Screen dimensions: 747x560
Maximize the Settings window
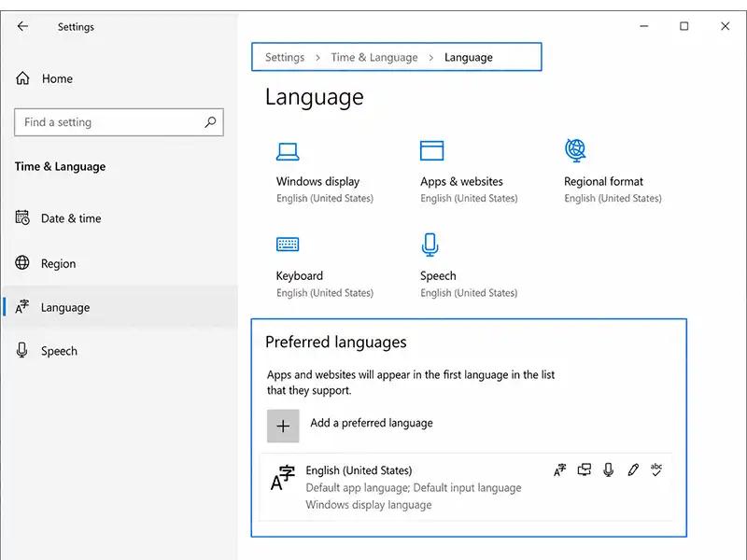(x=684, y=26)
